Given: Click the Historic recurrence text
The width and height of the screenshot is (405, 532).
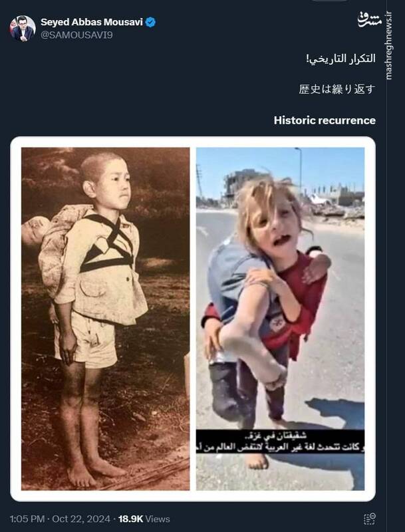Looking at the screenshot, I should click(x=325, y=120).
